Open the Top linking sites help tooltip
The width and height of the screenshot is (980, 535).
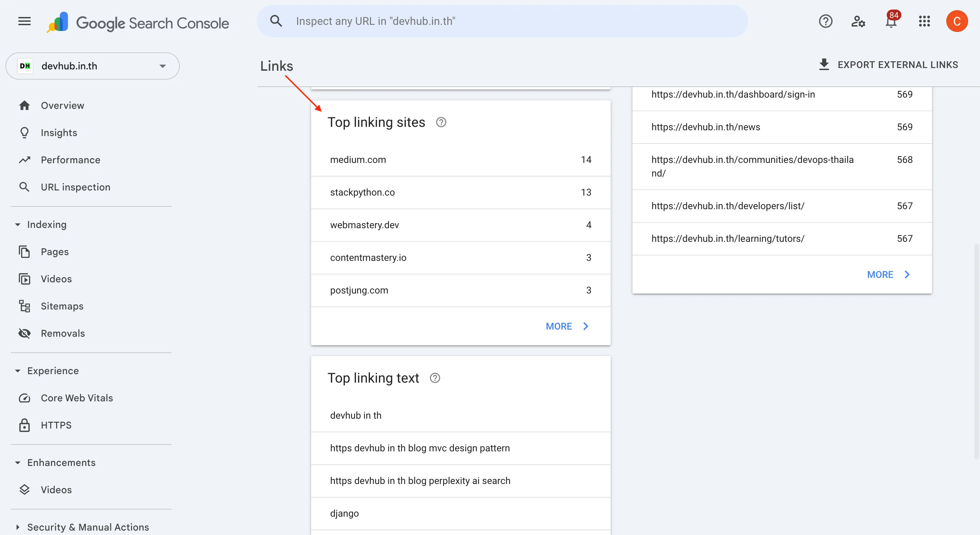tap(440, 122)
